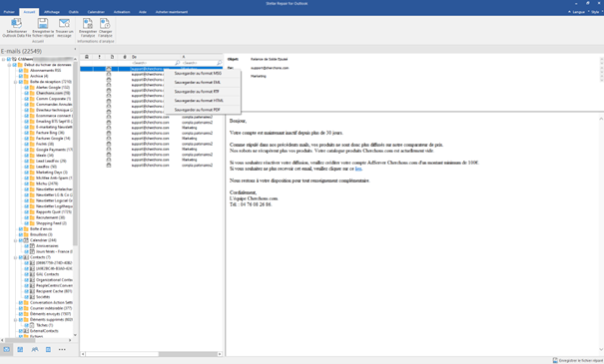Image resolution: width=604 pixels, height=364 pixels.
Task: Click the Calendrier folder calendar icon in the tree
Action: tap(26, 240)
